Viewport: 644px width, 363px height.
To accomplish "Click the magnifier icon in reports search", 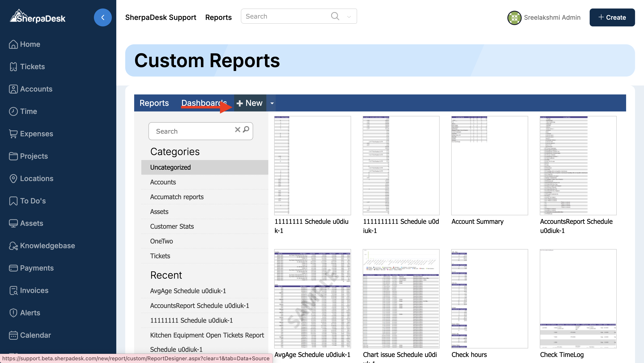I will [x=246, y=129].
